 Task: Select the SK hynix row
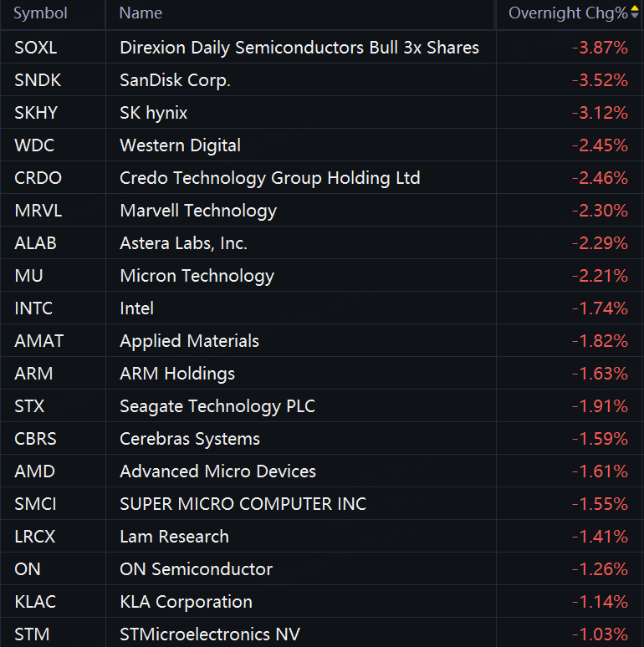322,113
